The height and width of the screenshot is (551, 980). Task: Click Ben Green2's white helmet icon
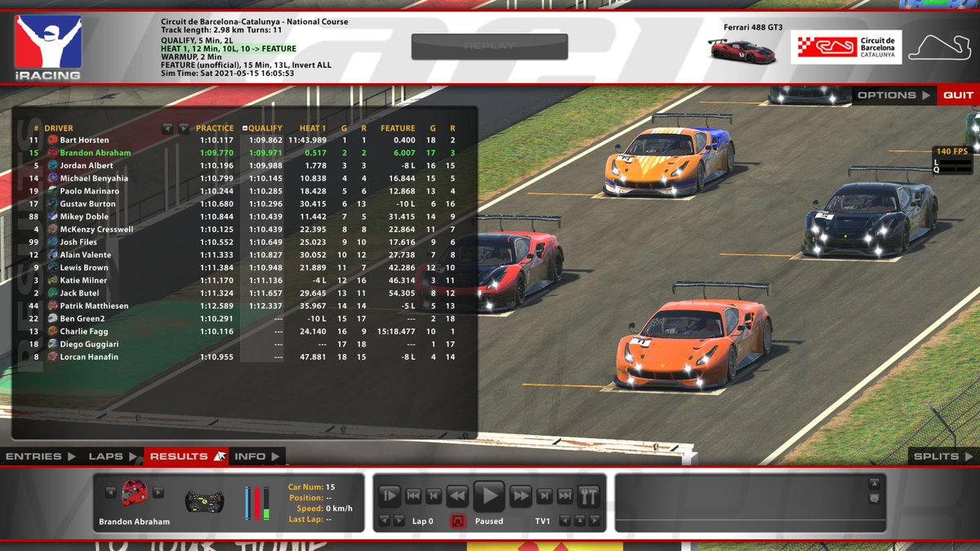pos(53,319)
